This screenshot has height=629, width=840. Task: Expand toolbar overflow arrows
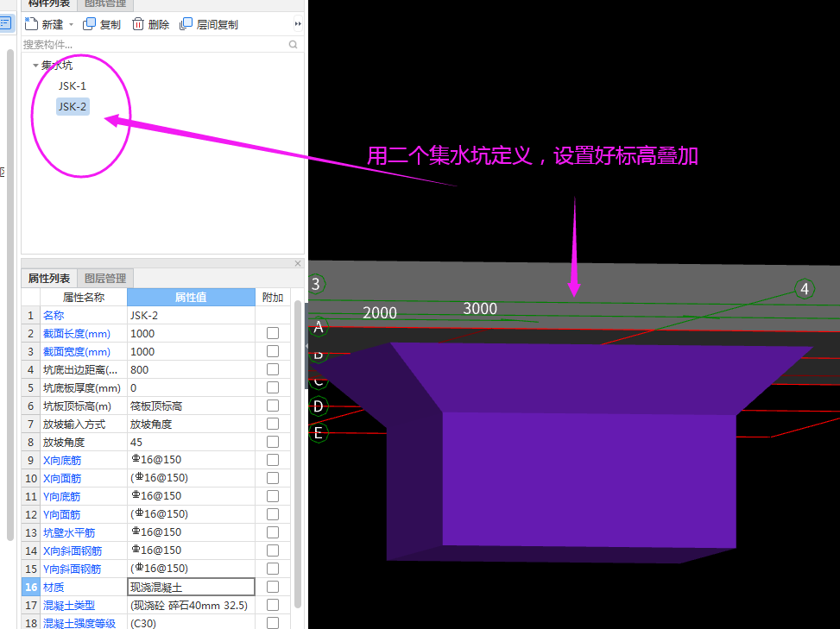298,23
